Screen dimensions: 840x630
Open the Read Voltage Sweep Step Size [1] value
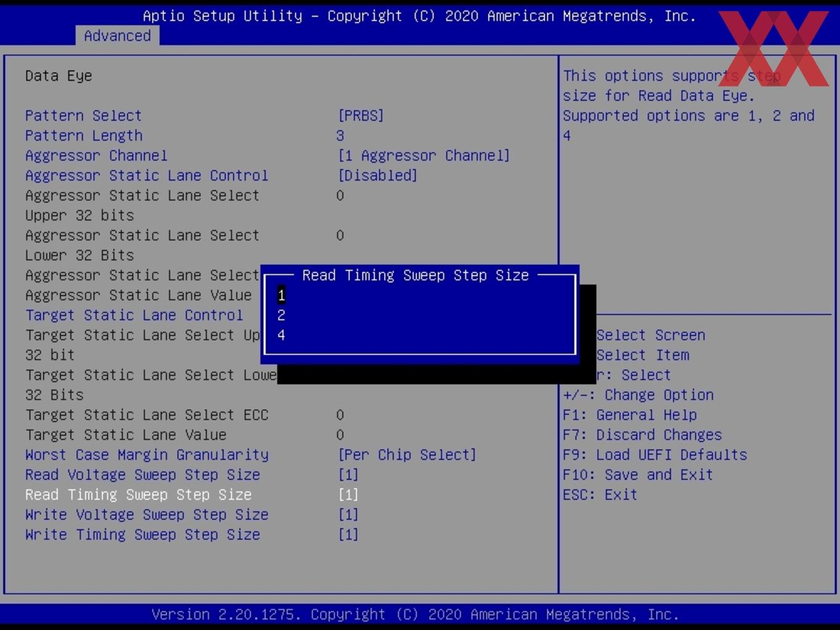(348, 475)
